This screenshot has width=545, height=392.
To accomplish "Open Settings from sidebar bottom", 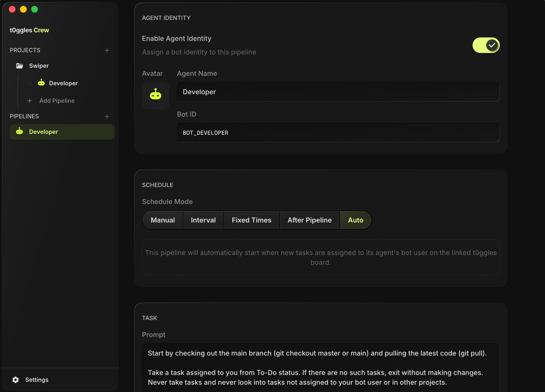I will [x=37, y=380].
